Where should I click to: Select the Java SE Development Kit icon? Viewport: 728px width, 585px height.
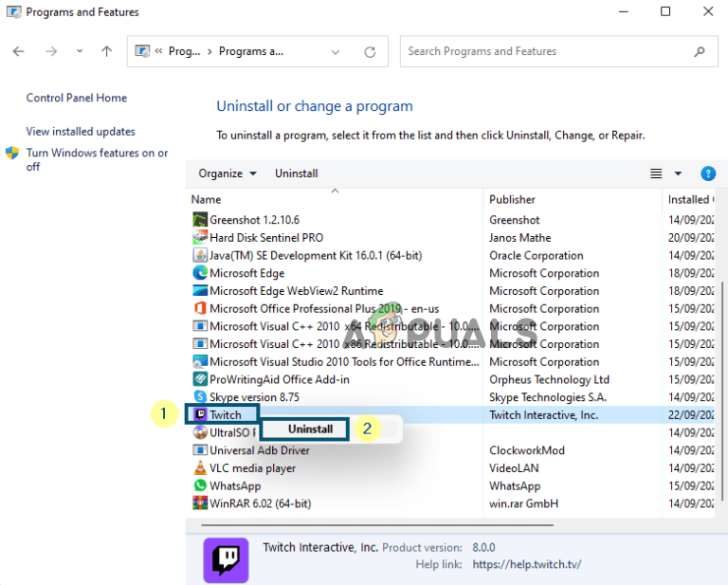click(200, 255)
